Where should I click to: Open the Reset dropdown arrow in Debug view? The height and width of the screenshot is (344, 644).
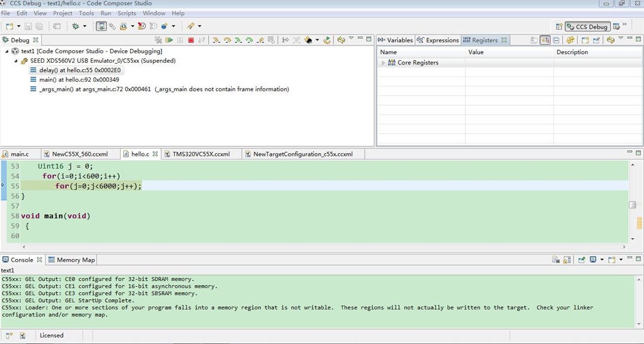[x=317, y=40]
